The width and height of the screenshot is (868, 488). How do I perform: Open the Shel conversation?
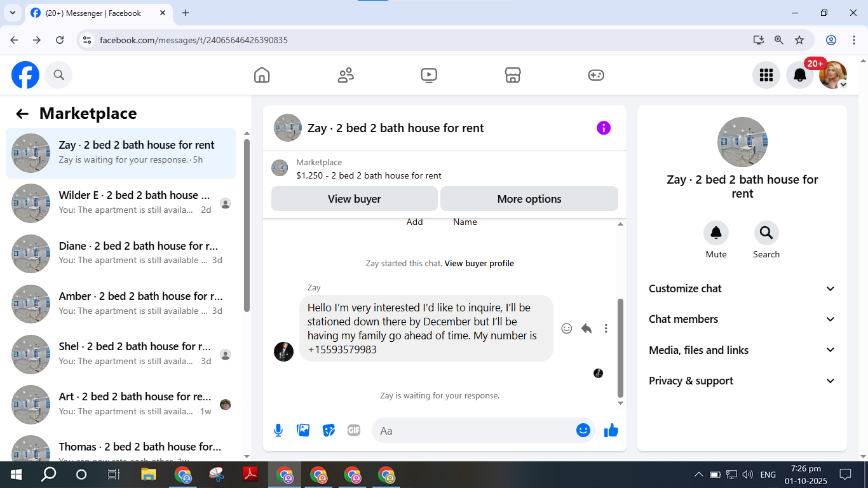(121, 354)
